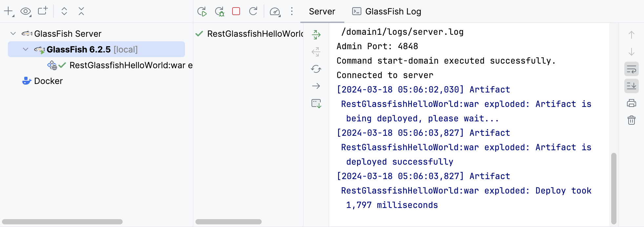Clear console with the trash icon
Viewport: 644px width, 227px height.
[632, 120]
